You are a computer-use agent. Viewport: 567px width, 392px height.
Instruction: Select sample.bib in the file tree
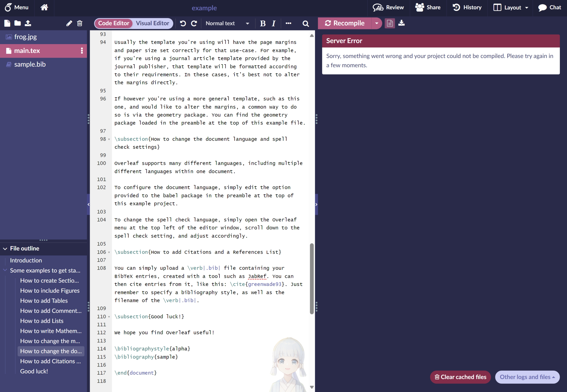43,64
